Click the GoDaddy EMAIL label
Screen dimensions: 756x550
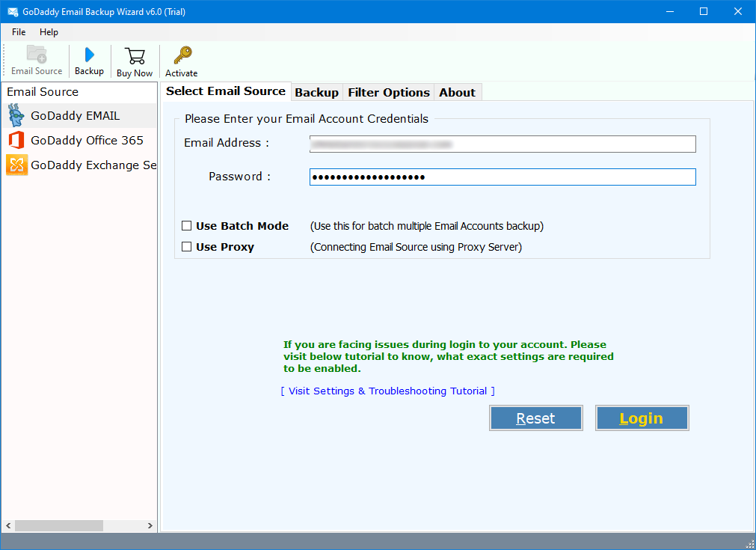pyautogui.click(x=76, y=116)
